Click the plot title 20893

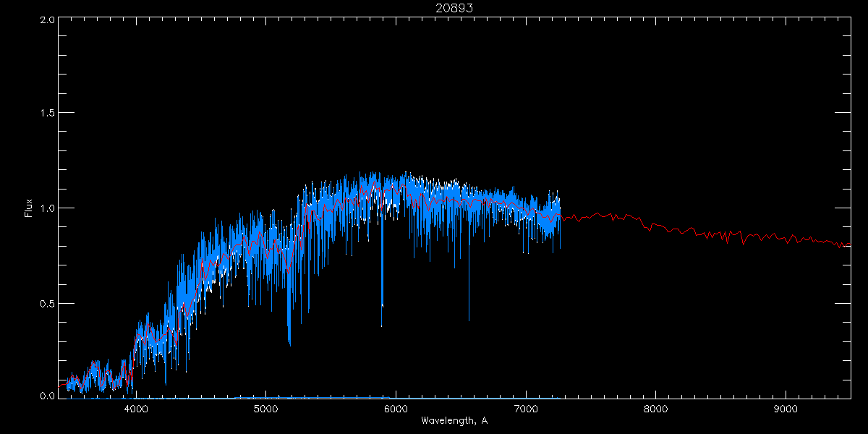[x=454, y=8]
